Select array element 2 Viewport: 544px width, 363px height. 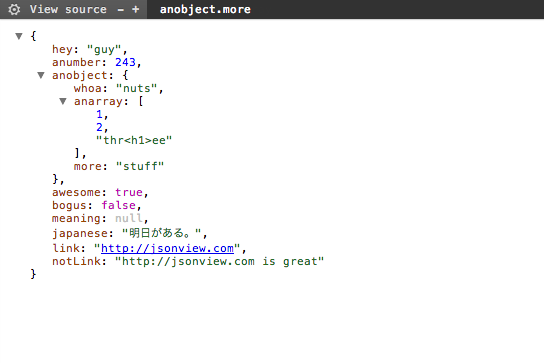[x=99, y=127]
